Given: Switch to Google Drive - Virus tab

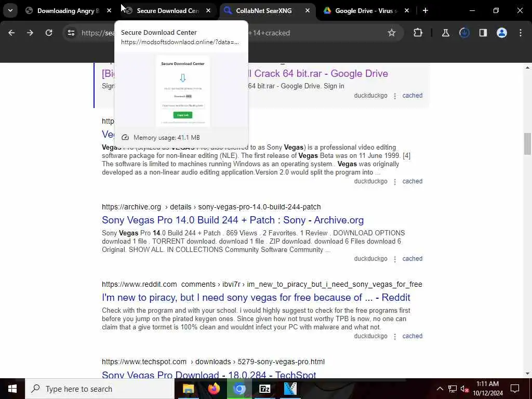Looking at the screenshot, I should point(366,11).
